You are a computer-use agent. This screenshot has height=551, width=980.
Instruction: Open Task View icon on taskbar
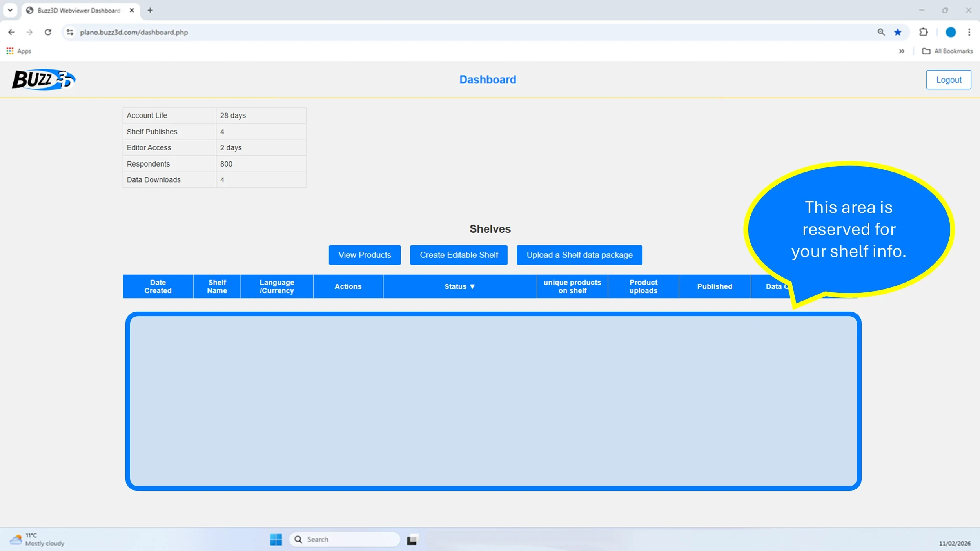coord(412,540)
